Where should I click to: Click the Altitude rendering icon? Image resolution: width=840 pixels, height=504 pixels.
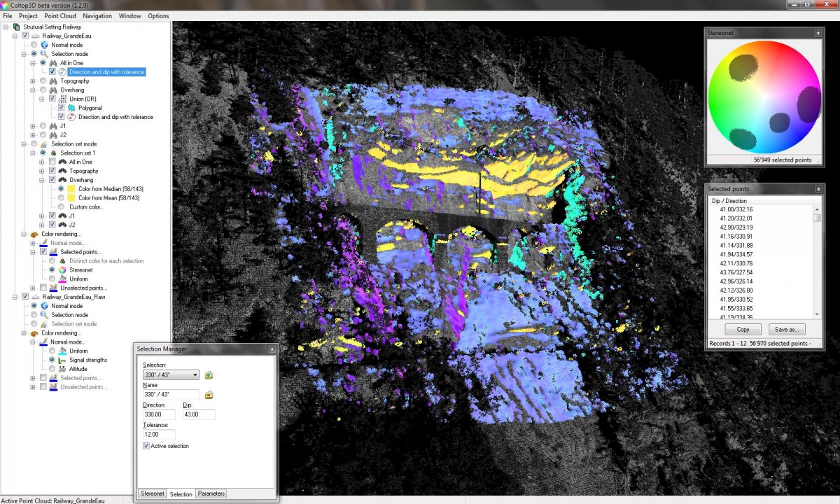tap(62, 369)
